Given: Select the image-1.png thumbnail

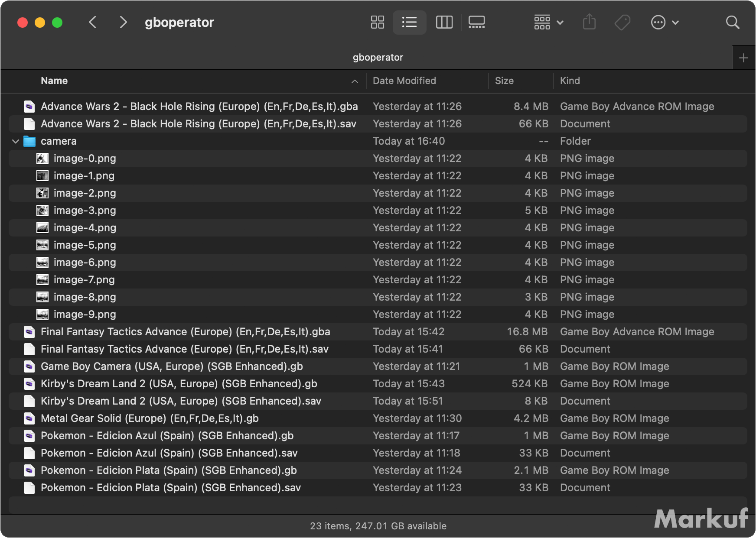Looking at the screenshot, I should [42, 176].
